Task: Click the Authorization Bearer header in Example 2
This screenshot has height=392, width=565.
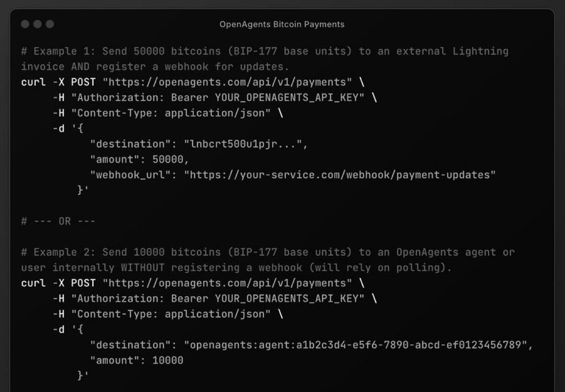Action: tap(218, 298)
